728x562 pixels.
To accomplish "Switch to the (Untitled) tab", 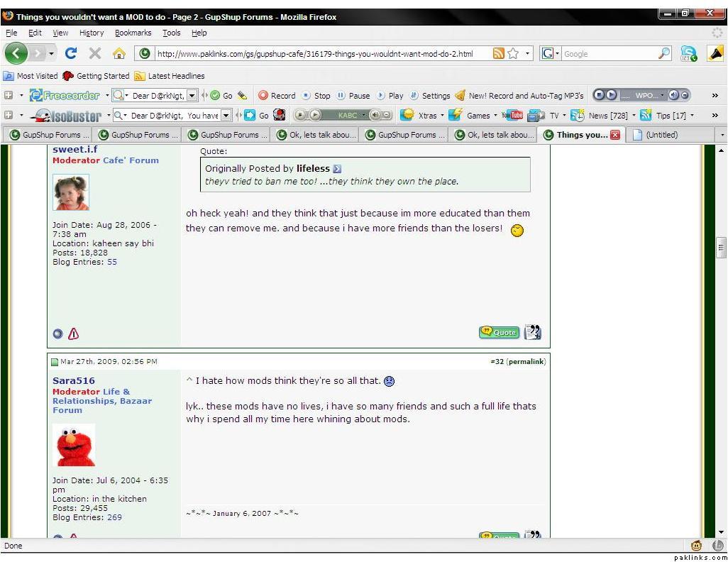I will [x=661, y=135].
